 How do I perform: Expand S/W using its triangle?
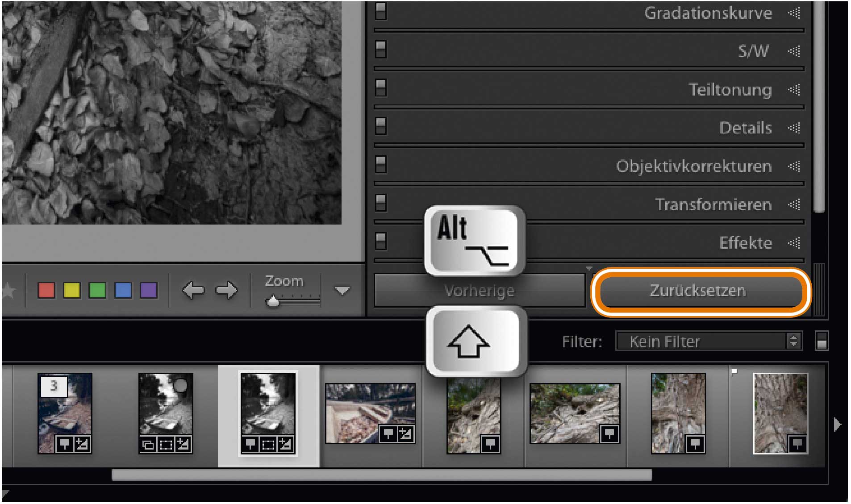pos(794,51)
